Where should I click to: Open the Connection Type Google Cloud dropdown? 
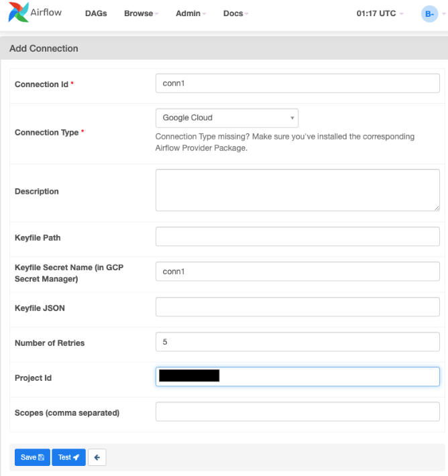[227, 118]
